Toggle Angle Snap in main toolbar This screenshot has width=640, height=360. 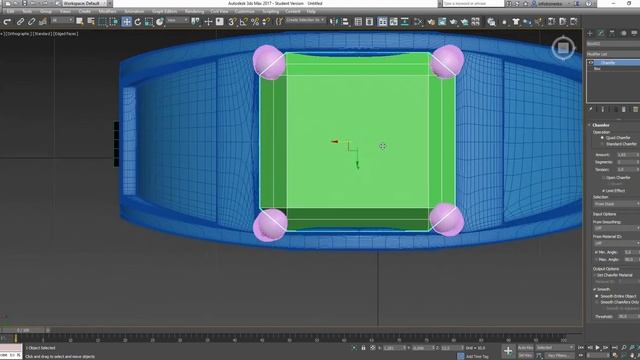pos(244,22)
